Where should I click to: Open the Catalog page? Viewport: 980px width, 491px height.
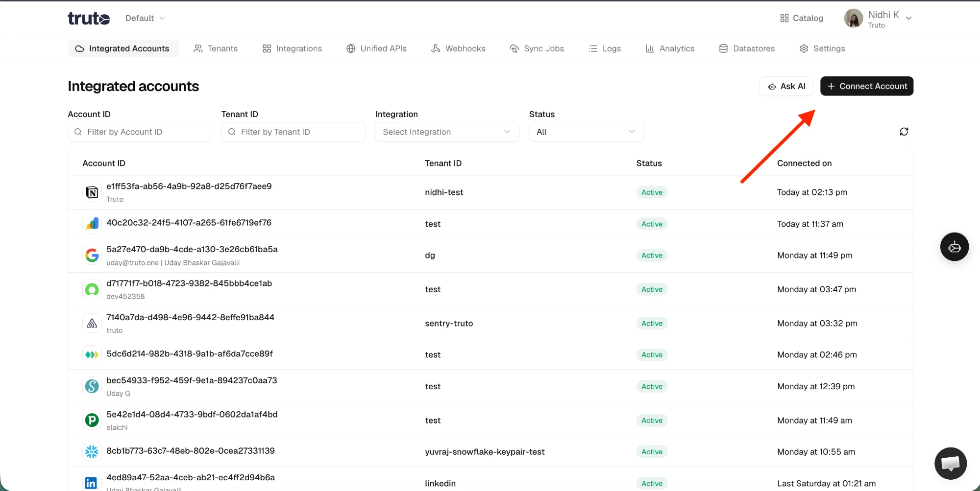(x=802, y=18)
